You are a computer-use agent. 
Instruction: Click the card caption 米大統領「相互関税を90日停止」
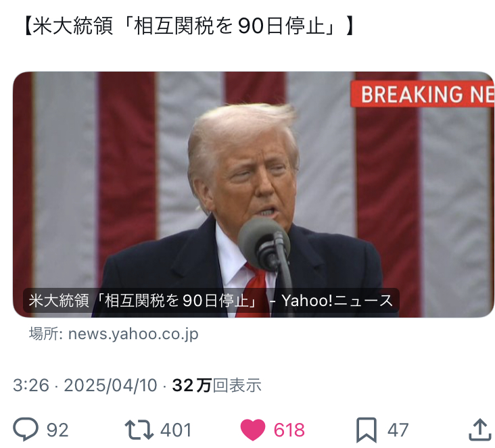tap(143, 300)
